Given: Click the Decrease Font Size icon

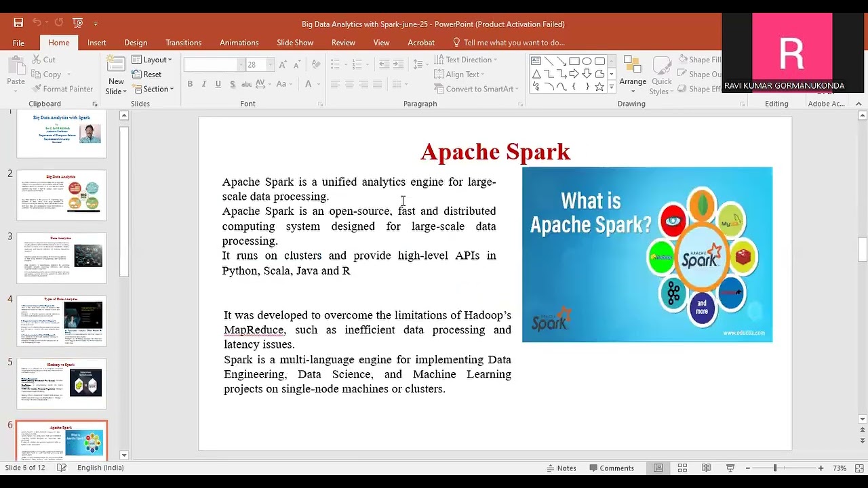Looking at the screenshot, I should (298, 64).
